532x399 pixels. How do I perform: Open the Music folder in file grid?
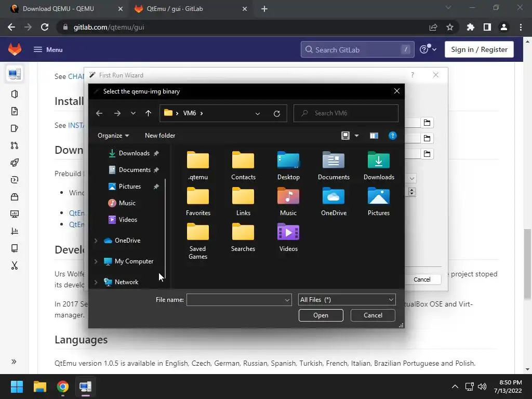[288, 202]
